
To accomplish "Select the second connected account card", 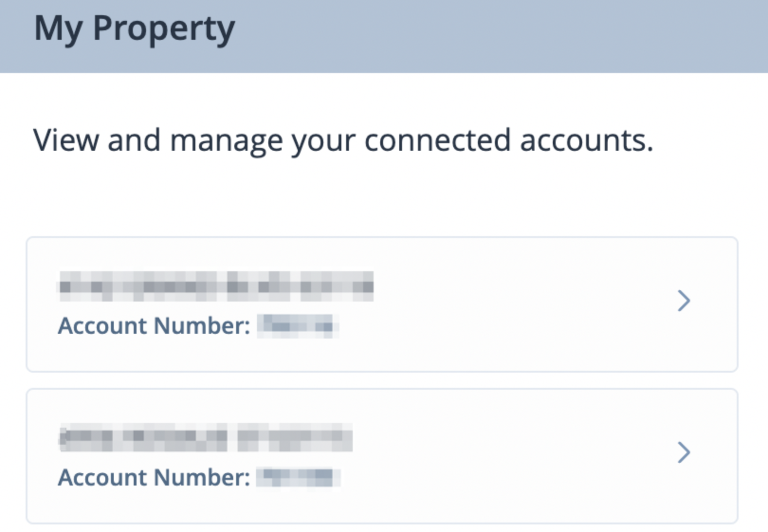I will click(382, 456).
